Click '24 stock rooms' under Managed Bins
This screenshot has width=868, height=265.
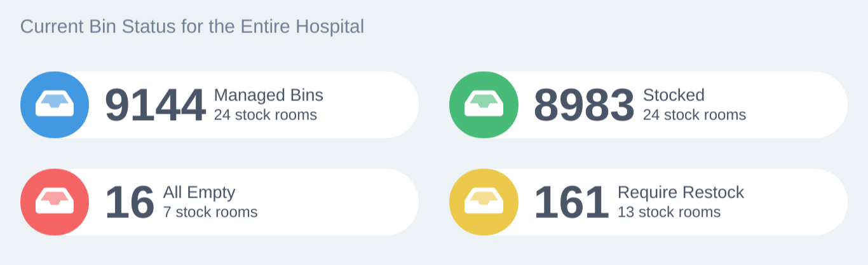tap(265, 115)
